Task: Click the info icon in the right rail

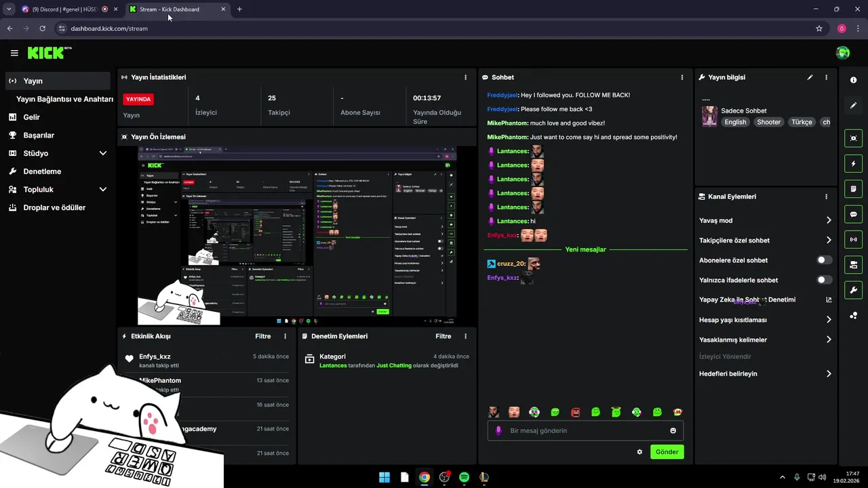Action: coord(853,80)
